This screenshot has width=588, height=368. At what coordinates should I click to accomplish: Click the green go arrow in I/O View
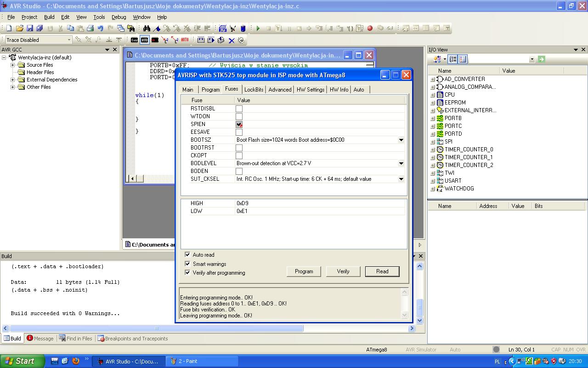[x=542, y=59]
